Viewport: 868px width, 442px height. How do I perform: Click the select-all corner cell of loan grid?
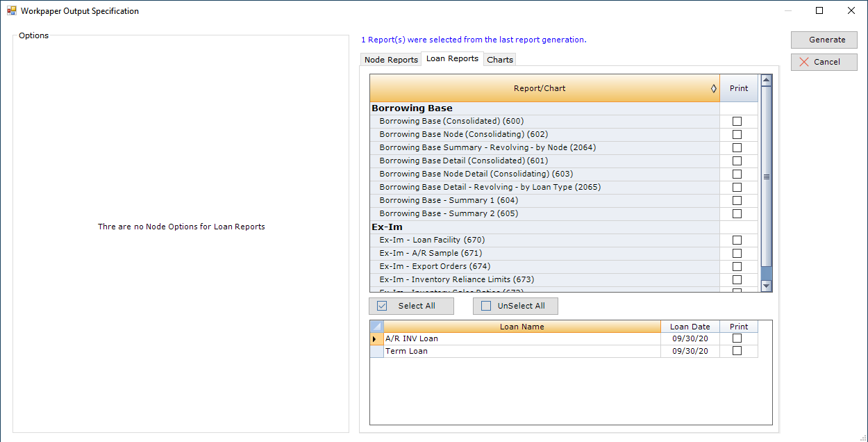[376, 327]
